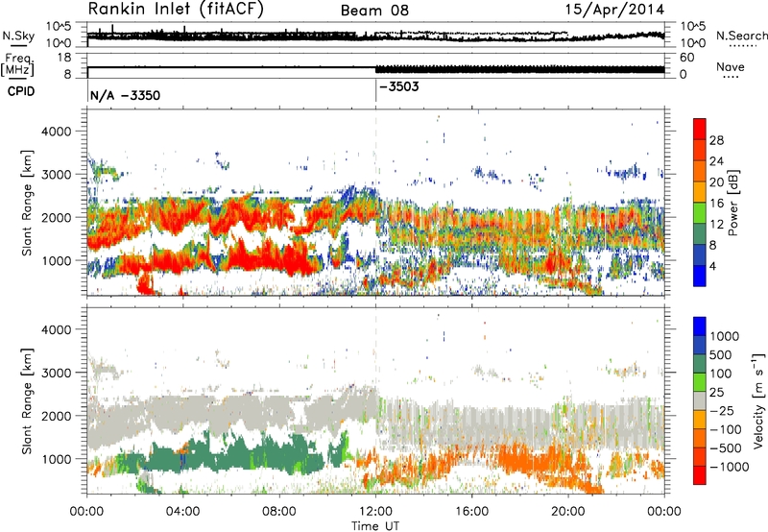768x532 pixels.
Task: Click the 'Beam 08' heading
Action: 374,11
